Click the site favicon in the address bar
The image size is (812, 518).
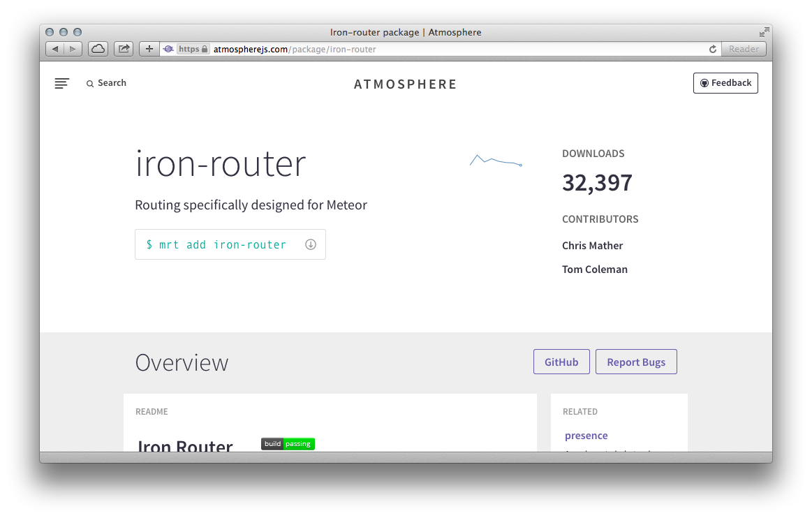pyautogui.click(x=168, y=49)
